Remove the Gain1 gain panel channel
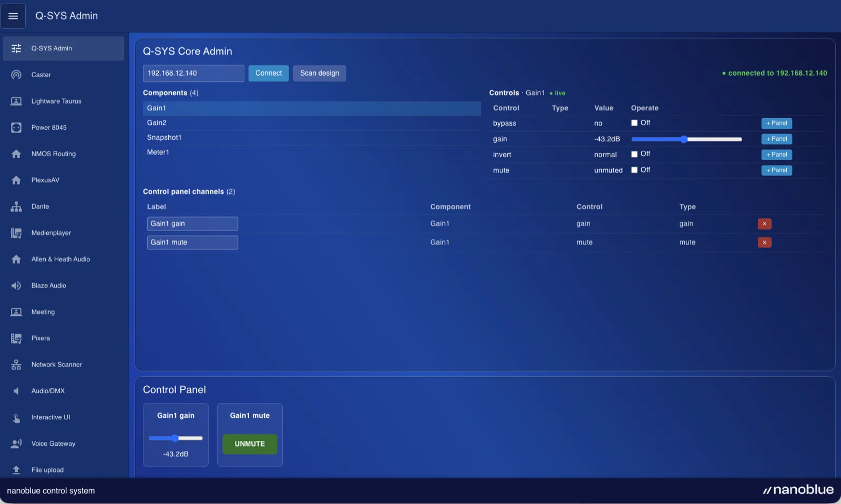The height and width of the screenshot is (504, 841). coord(764,224)
